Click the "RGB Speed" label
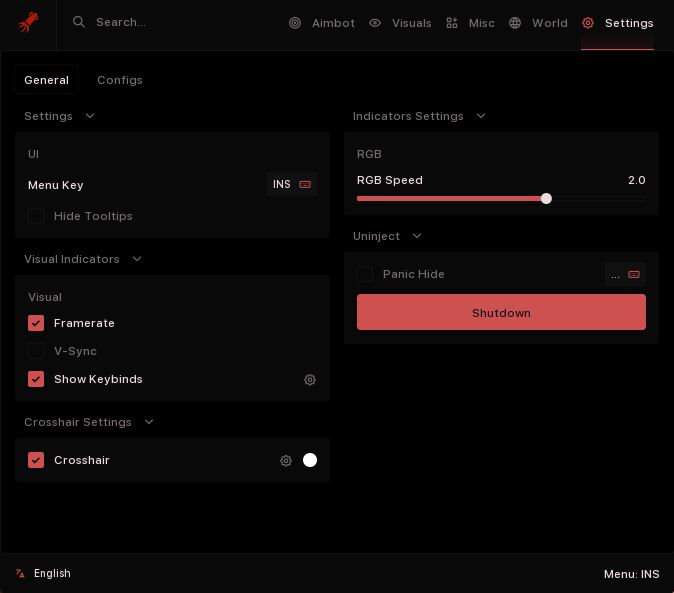674x593 pixels. (x=390, y=180)
